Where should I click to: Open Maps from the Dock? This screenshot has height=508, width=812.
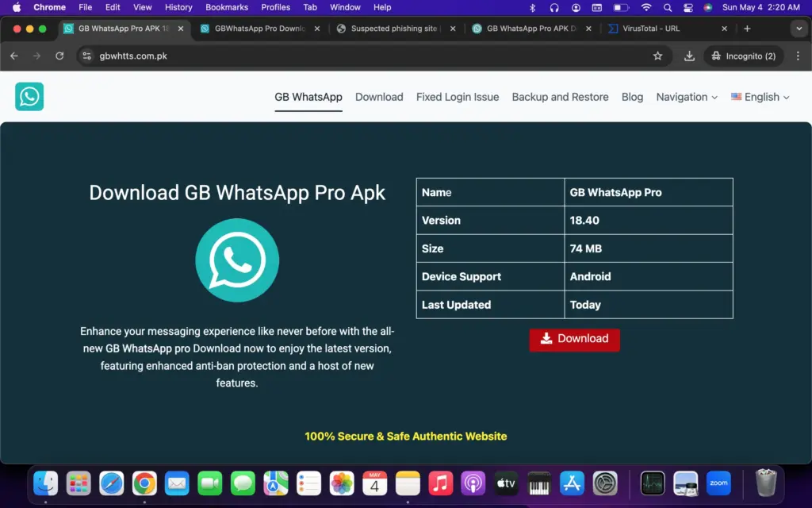pos(276,483)
